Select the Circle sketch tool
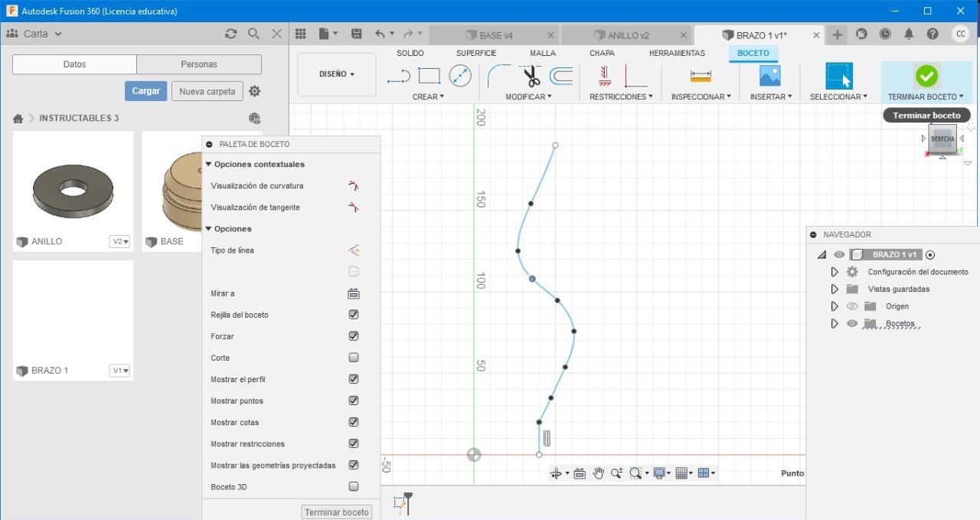This screenshot has height=520, width=980. (460, 76)
